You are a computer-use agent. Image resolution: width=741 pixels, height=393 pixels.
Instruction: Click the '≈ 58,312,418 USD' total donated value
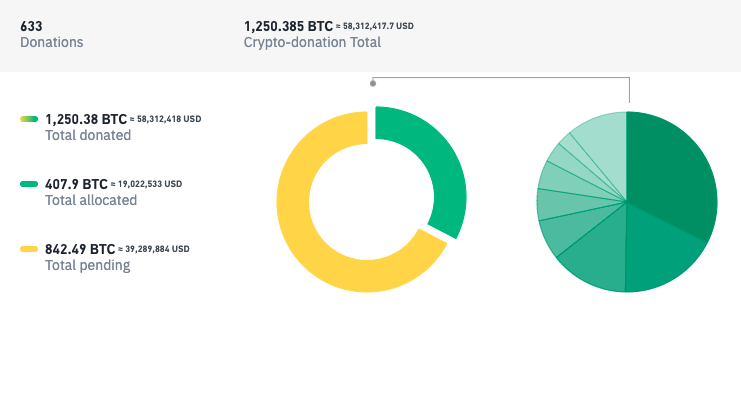click(166, 119)
